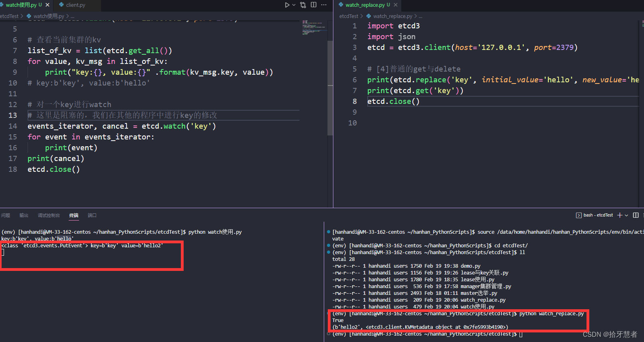Split the terminal panel
644x342 pixels.
tap(636, 215)
